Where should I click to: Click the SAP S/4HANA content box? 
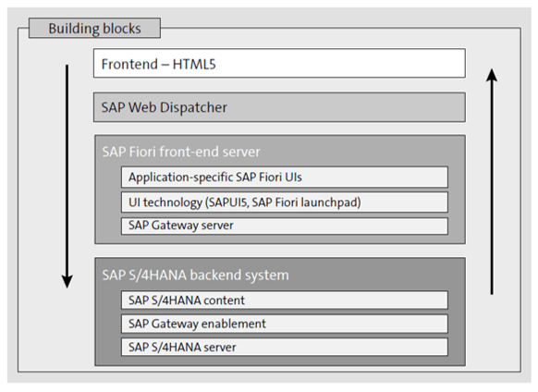coord(285,300)
